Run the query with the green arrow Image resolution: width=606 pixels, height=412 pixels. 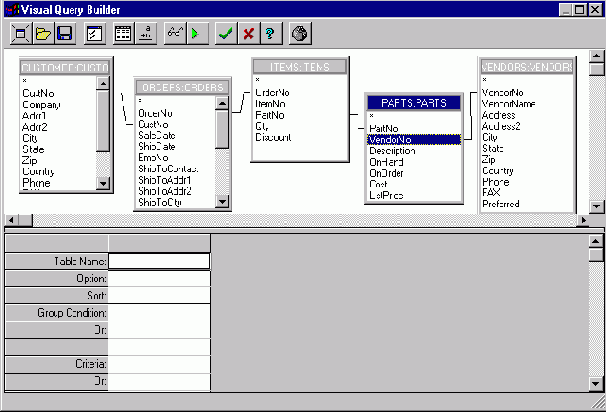point(195,33)
